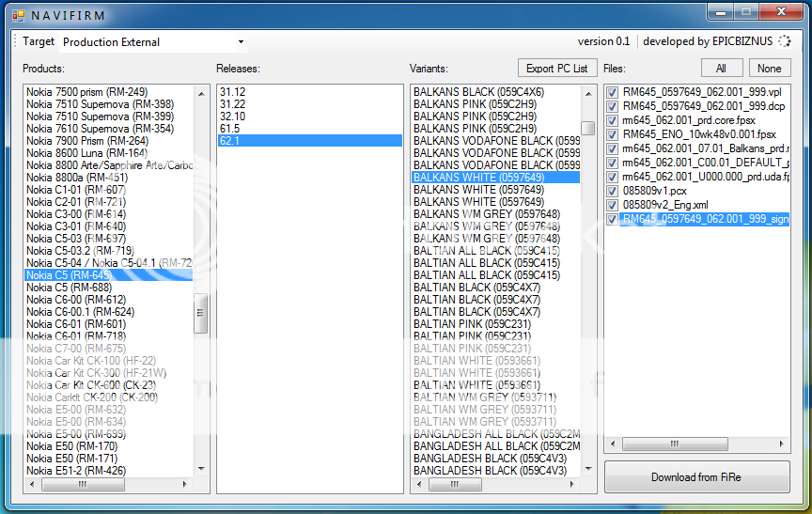Select BALTIAN PINK (059C231) first row
The height and width of the screenshot is (514, 812).
click(x=496, y=324)
